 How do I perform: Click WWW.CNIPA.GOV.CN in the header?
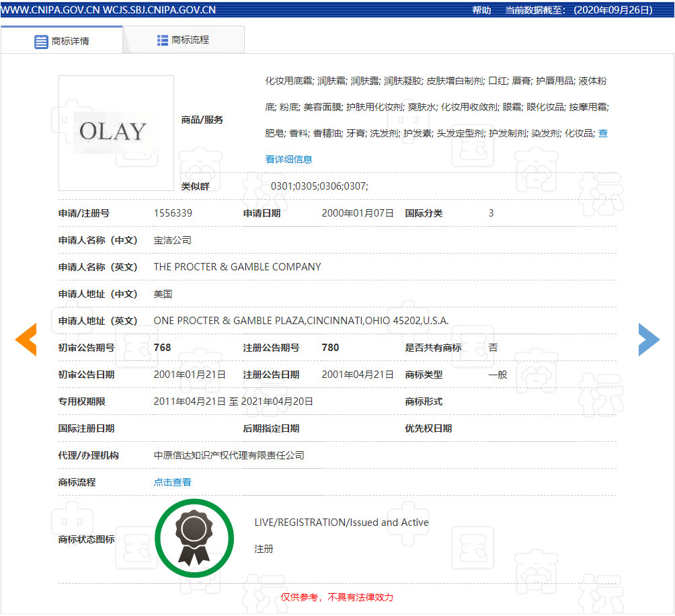coord(50,9)
